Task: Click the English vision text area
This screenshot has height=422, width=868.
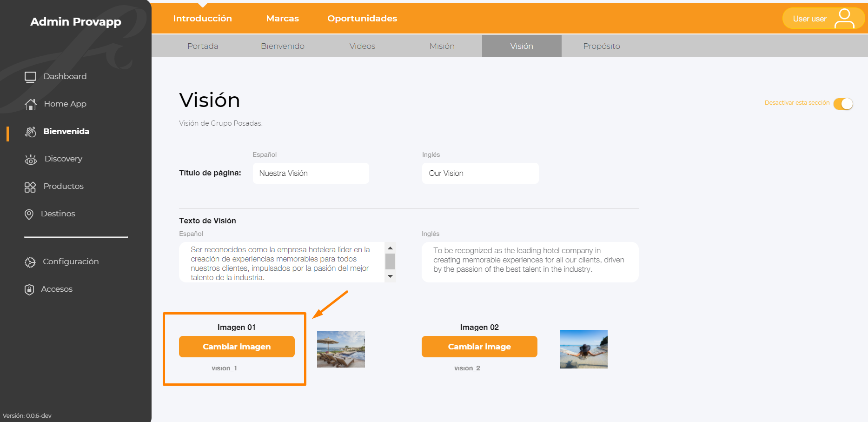Action: point(530,262)
